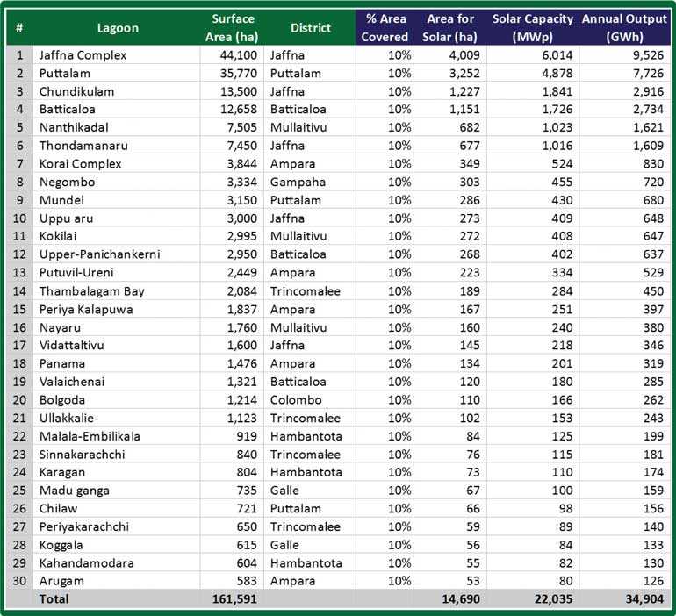Select the Thambalagam Bay cell

pos(117,291)
